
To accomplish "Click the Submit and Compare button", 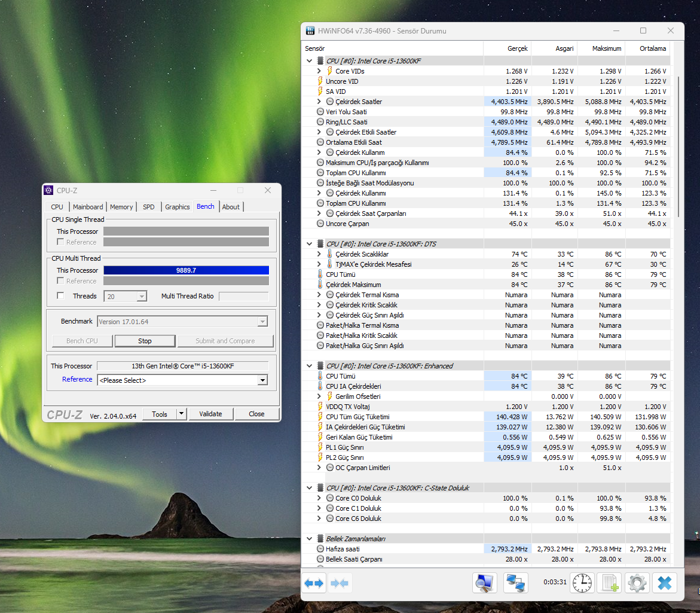I will pyautogui.click(x=225, y=341).
